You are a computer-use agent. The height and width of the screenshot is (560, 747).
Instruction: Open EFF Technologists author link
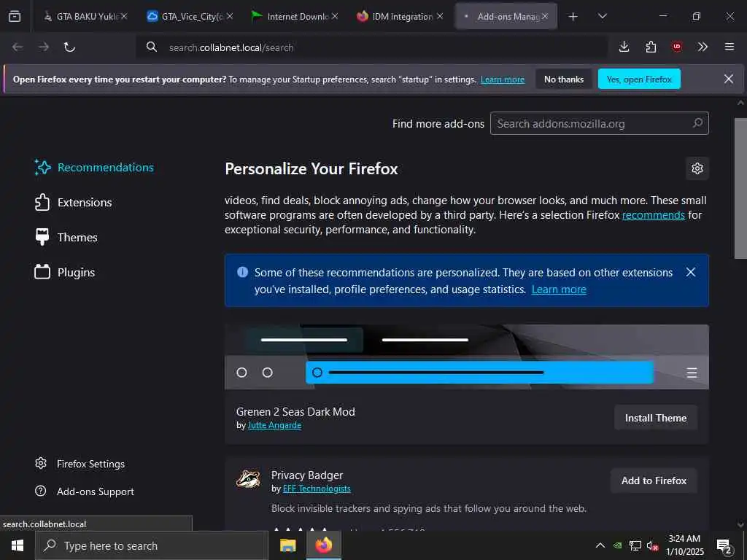click(x=317, y=489)
